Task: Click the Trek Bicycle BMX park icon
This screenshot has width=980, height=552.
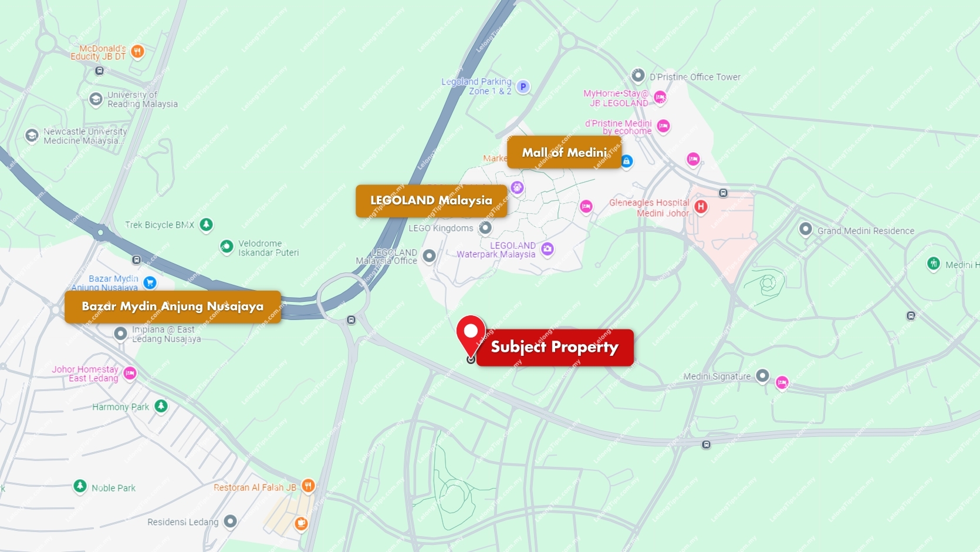Action: point(206,224)
